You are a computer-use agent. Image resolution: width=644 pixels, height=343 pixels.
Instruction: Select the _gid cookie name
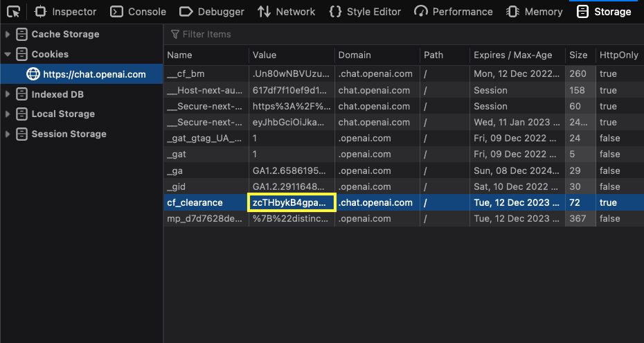click(176, 187)
